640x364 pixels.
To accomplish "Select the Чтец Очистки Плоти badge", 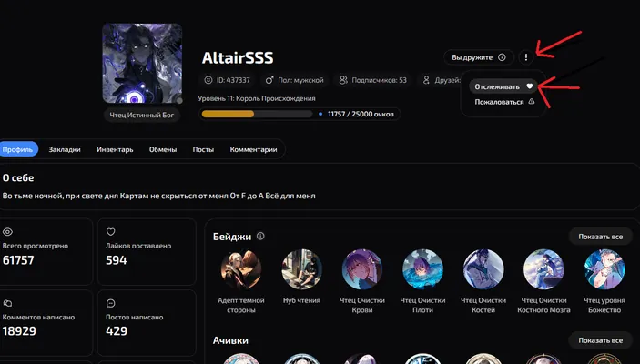I will 422,269.
